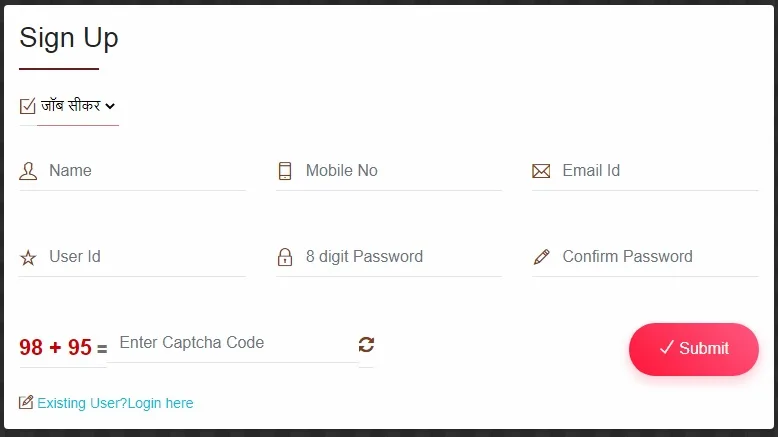Click the person icon beside Name
The image size is (778, 437).
tap(28, 171)
